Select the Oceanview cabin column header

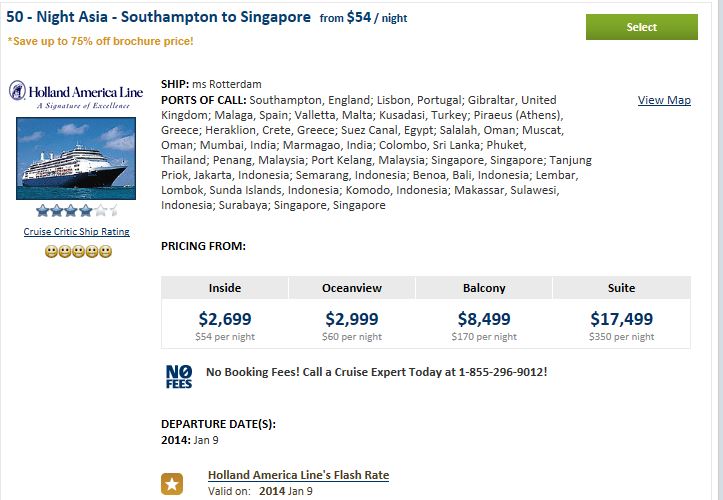(352, 288)
